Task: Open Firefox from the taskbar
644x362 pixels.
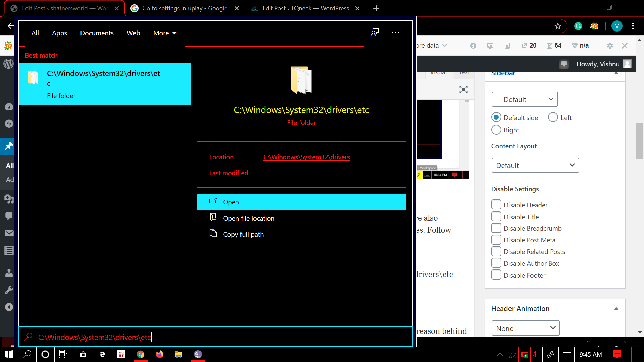Action: pyautogui.click(x=160, y=354)
